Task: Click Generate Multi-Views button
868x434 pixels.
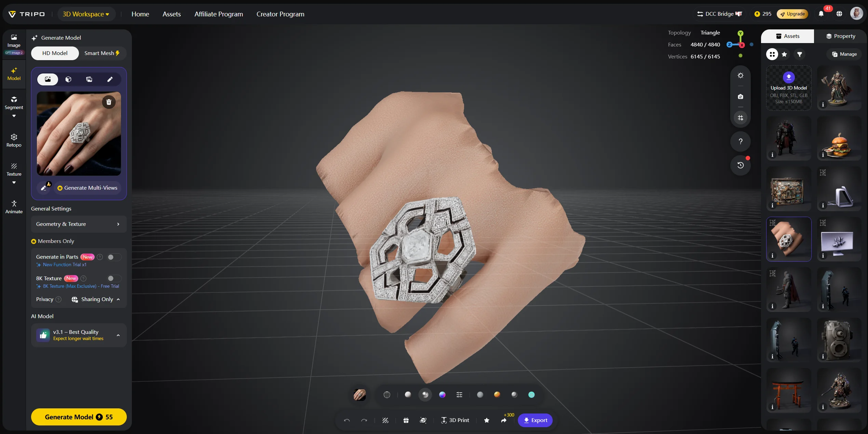Action: point(87,188)
